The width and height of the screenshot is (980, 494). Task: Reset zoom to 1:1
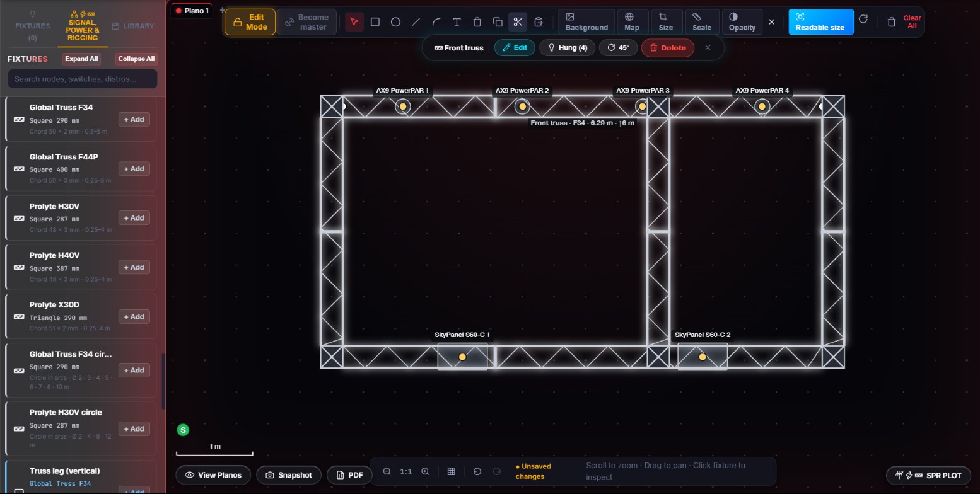click(x=406, y=471)
